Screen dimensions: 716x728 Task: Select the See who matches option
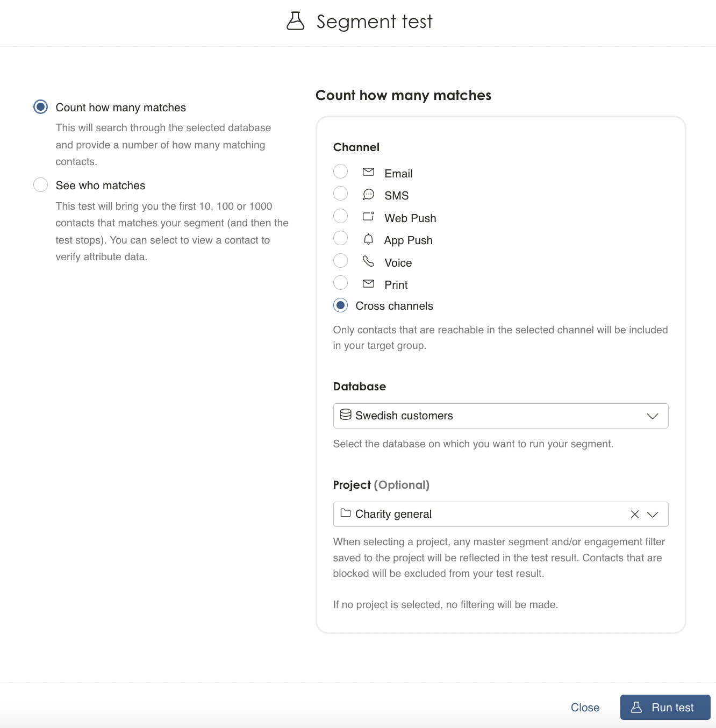[x=40, y=185]
